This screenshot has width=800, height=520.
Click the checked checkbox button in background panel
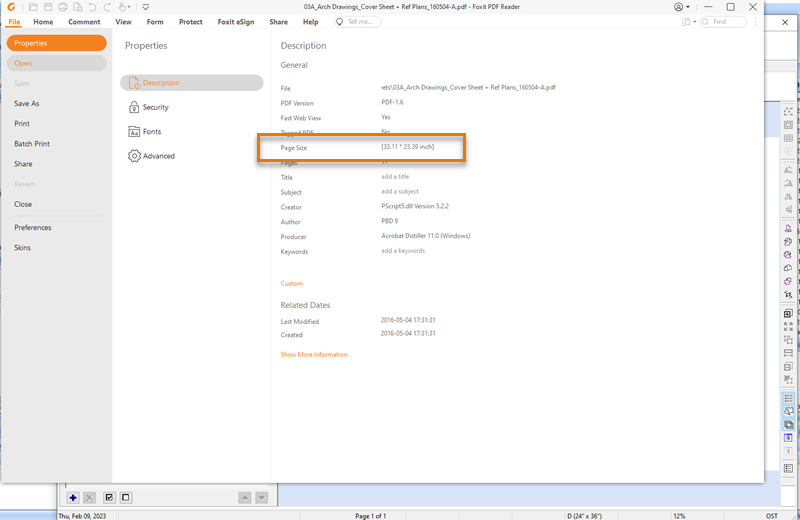click(x=109, y=498)
